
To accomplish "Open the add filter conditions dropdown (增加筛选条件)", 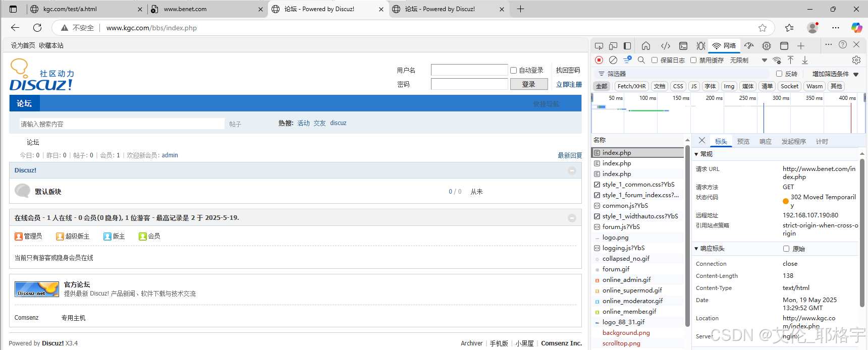I will [835, 74].
